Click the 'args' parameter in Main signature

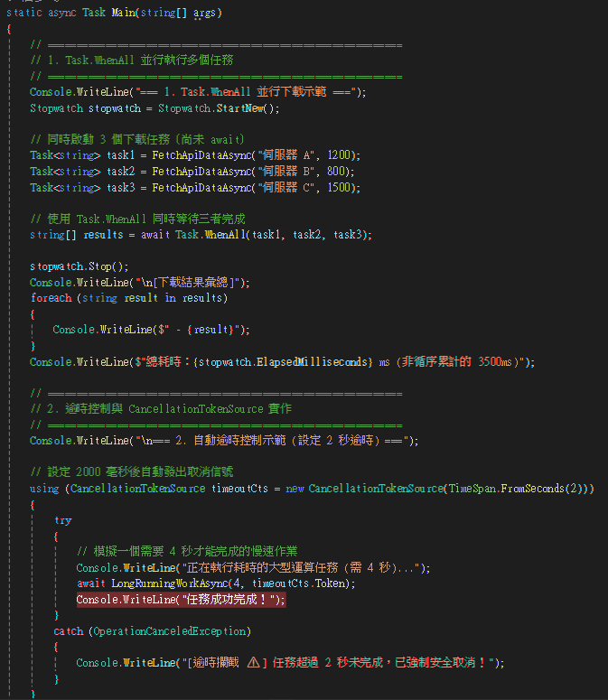pyautogui.click(x=204, y=13)
